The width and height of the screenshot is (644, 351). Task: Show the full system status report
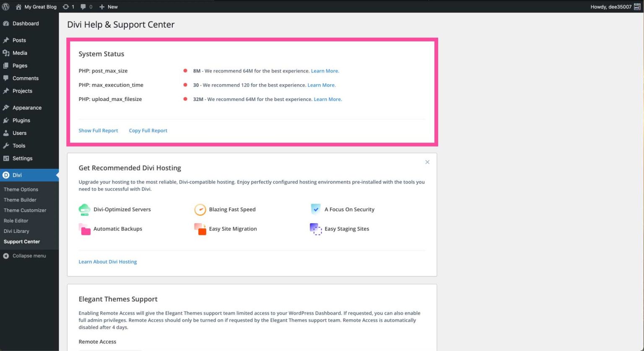point(98,130)
